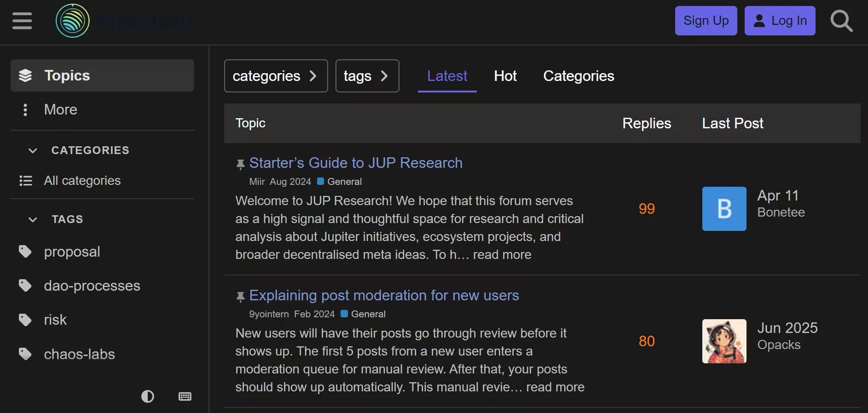The image size is (868, 413).
Task: Click the 9yointern author name
Action: [269, 314]
